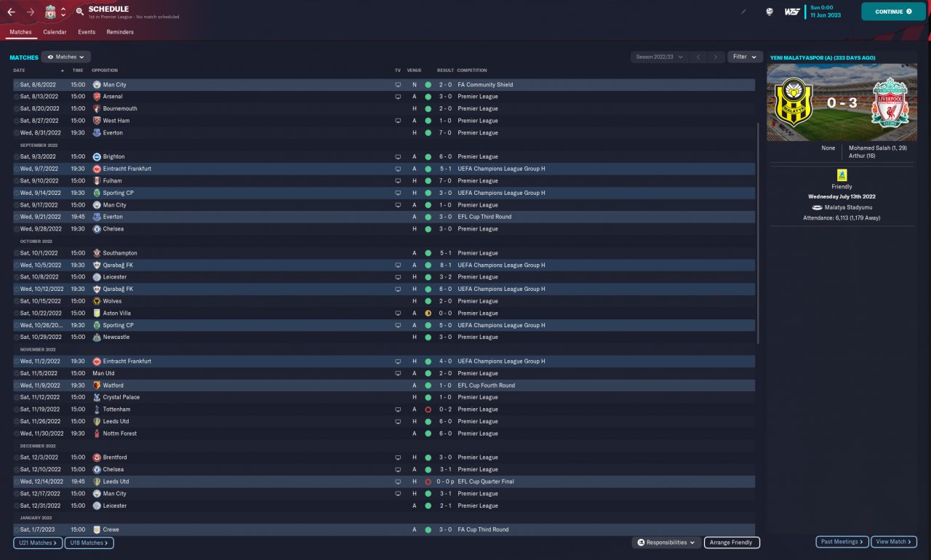Viewport: 931px width, 560px height.
Task: Open the Responsibilities dropdown
Action: (x=666, y=543)
